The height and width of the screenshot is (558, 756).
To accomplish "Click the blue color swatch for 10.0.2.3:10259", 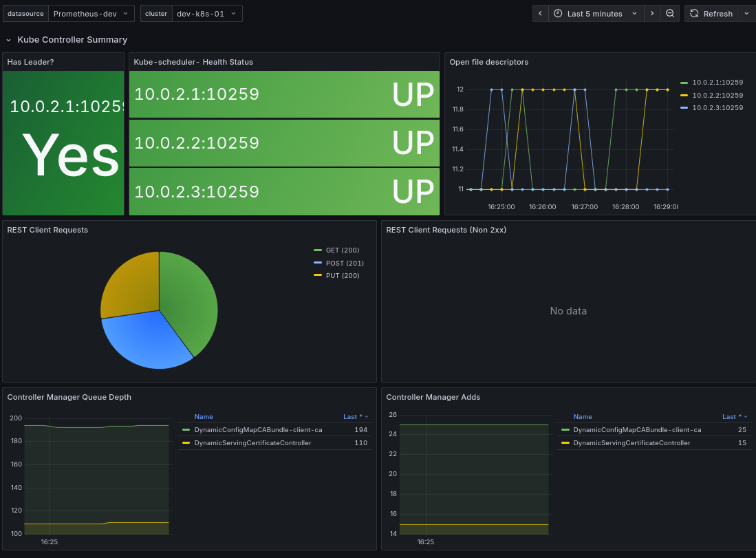I will [684, 107].
